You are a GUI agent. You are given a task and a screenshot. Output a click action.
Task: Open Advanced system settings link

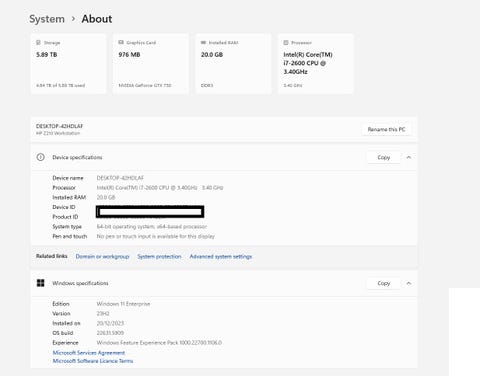tap(221, 256)
